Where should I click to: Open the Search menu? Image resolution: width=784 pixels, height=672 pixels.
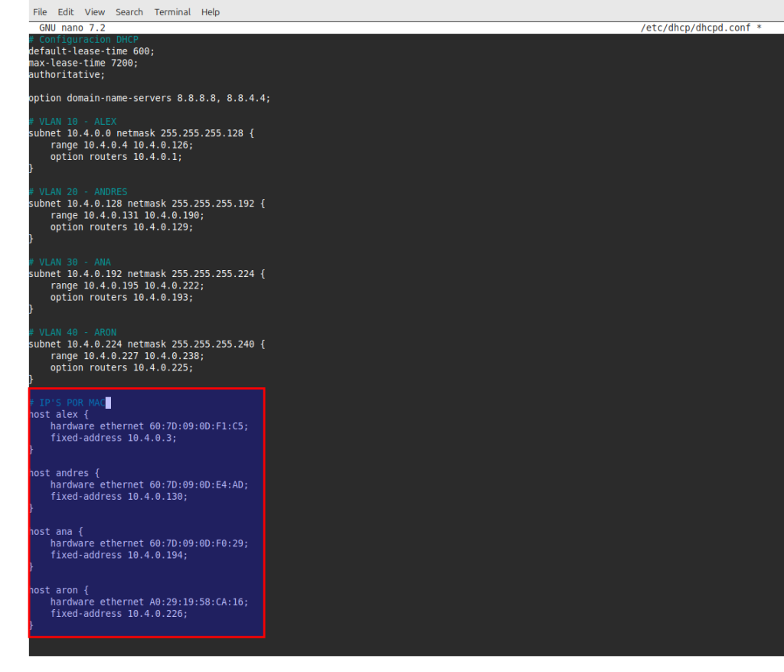129,11
